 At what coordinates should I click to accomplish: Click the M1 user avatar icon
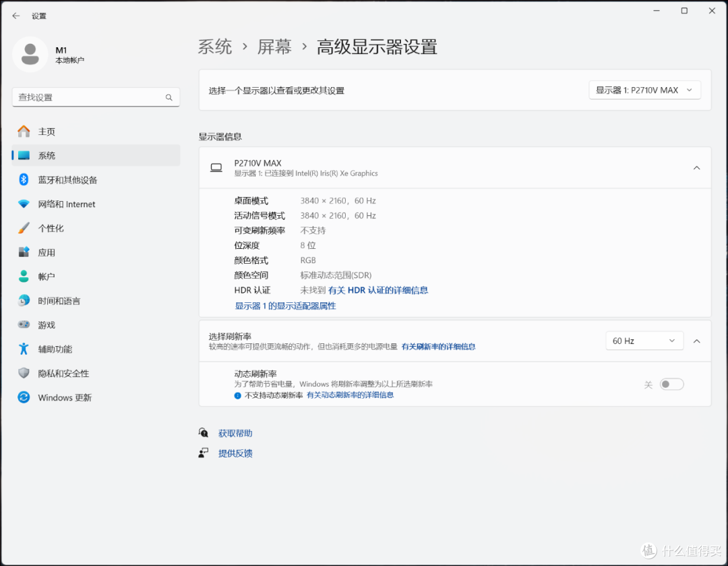pyautogui.click(x=30, y=55)
